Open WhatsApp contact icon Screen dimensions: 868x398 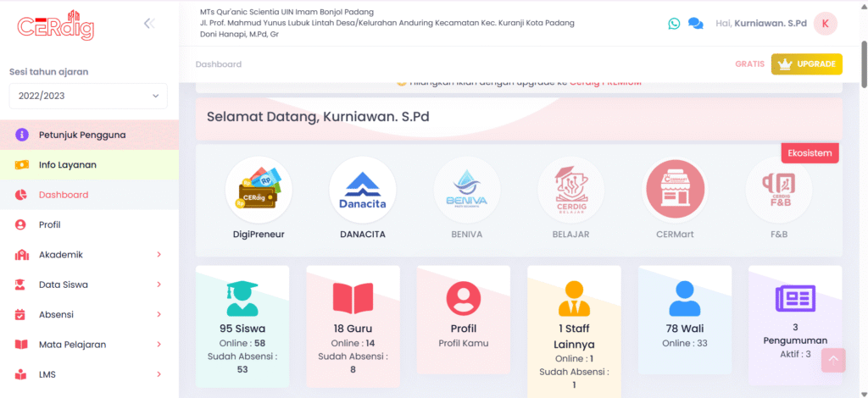[x=674, y=24]
